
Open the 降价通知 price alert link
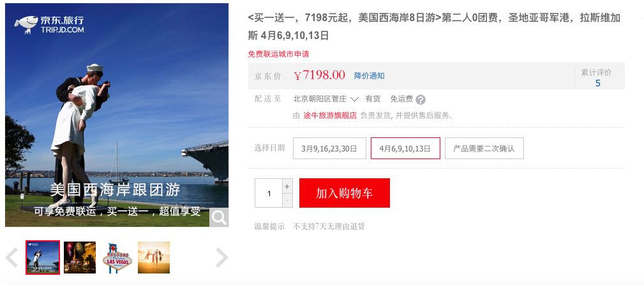pyautogui.click(x=370, y=75)
